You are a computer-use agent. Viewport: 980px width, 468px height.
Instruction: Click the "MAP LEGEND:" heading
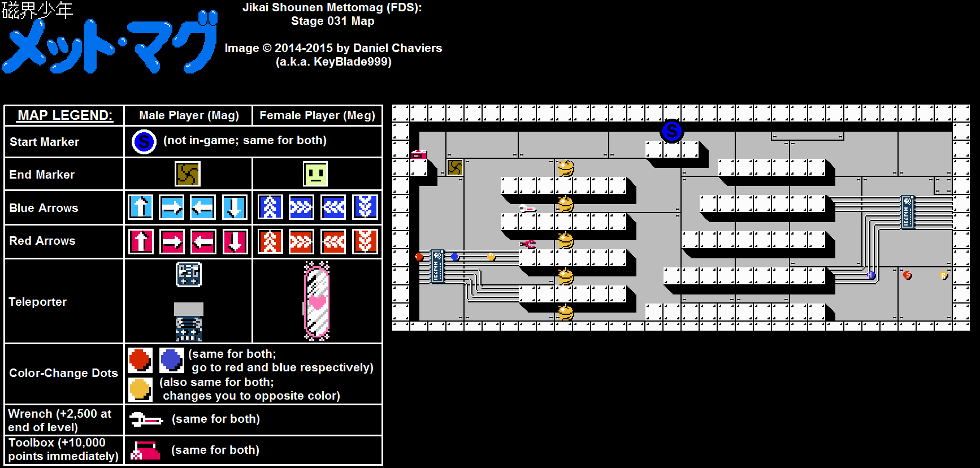[x=65, y=115]
